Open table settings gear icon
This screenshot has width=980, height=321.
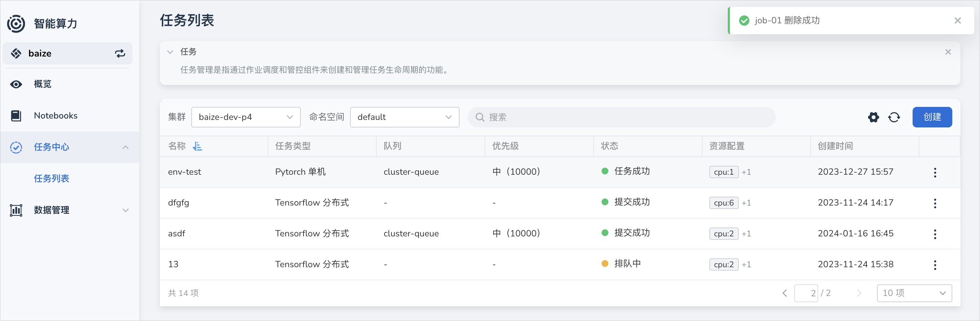874,117
